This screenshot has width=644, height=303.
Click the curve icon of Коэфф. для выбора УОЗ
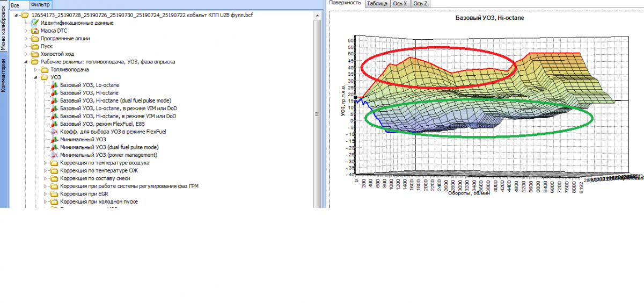point(54,132)
